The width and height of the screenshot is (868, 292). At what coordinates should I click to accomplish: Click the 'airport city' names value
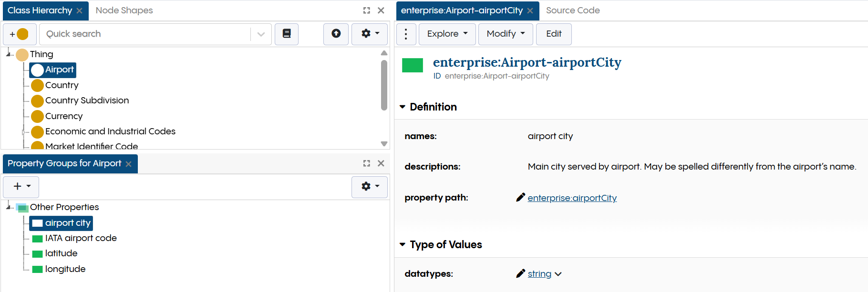(550, 136)
